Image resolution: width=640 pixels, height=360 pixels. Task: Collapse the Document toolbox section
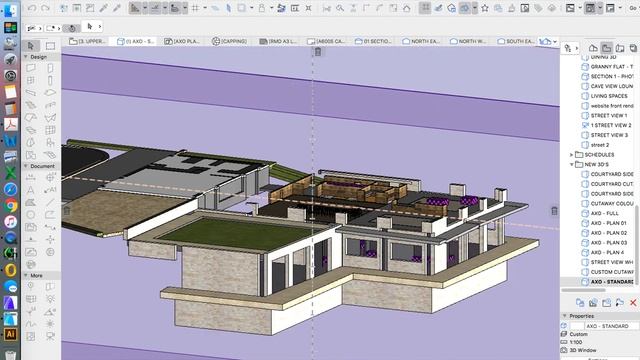[x=26, y=166]
